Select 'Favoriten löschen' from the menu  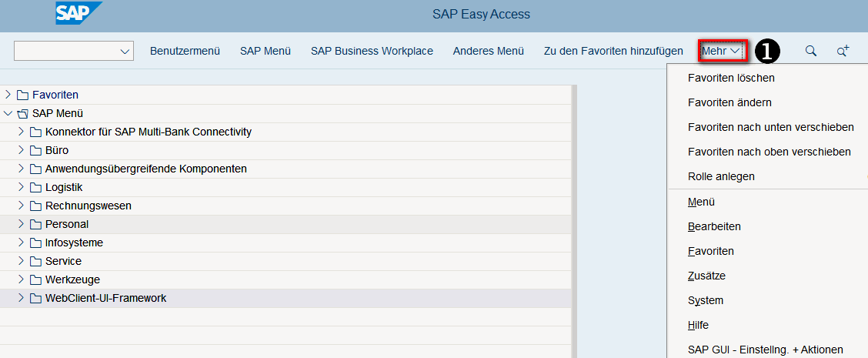point(731,78)
